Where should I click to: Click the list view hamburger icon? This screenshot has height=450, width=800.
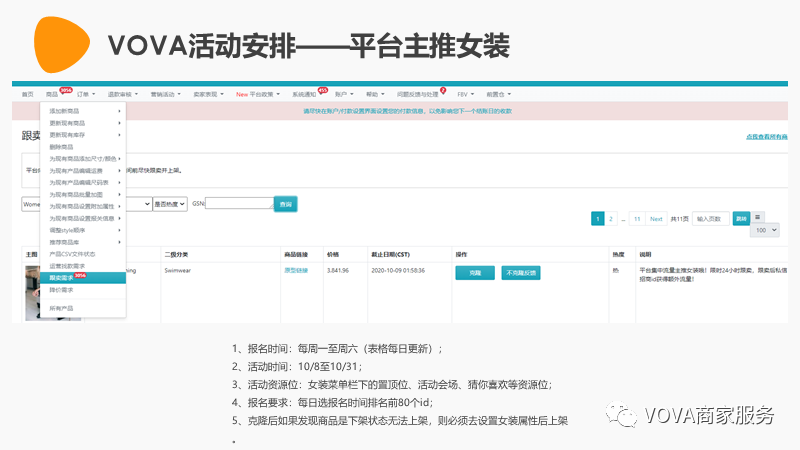pos(757,217)
